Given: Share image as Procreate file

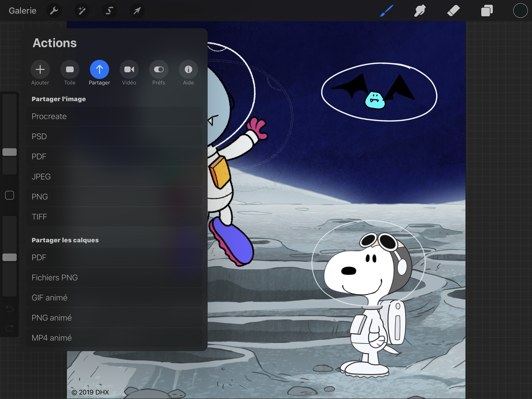Looking at the screenshot, I should tap(114, 117).
